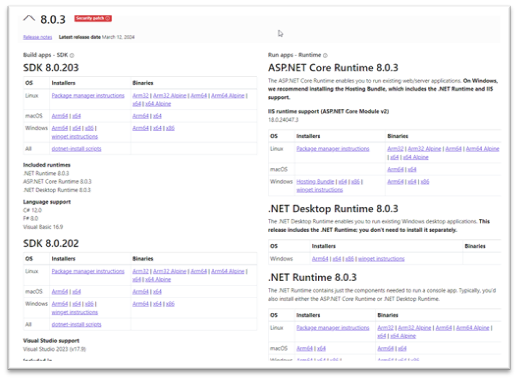
Task: Open ASP.NET Core Runtime Linux Package manager instructions
Action: tap(333, 149)
